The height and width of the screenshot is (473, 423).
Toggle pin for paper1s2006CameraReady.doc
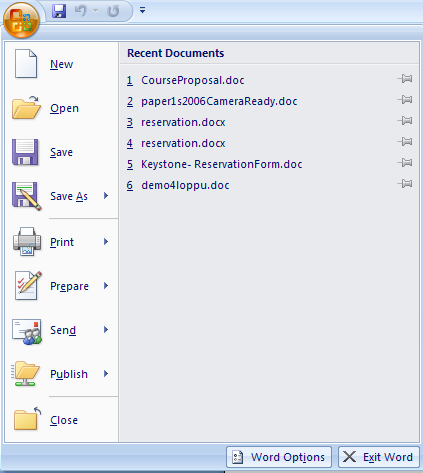[x=405, y=100]
